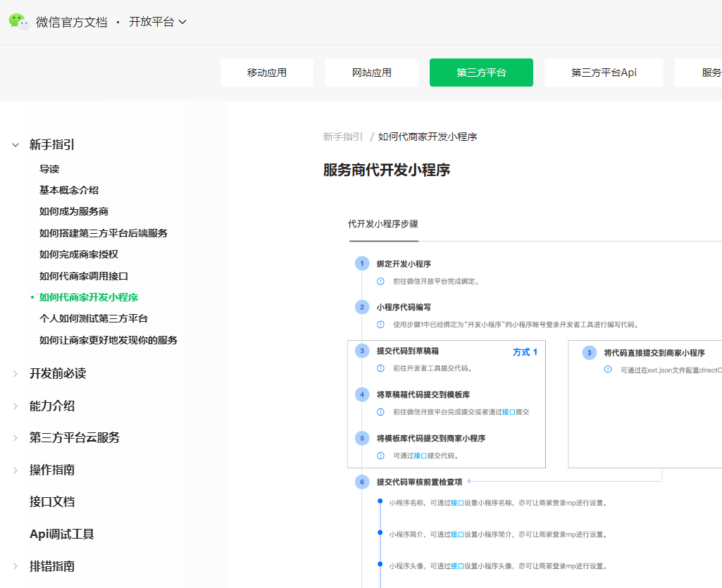Click the 新手指引 breadcrumb link
Screen dimensions: 722x588
pyautogui.click(x=342, y=137)
